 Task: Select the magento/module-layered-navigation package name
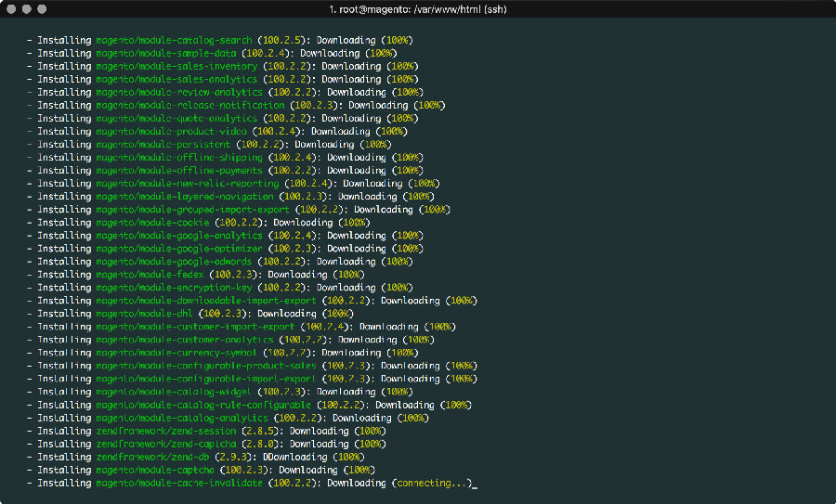185,196
